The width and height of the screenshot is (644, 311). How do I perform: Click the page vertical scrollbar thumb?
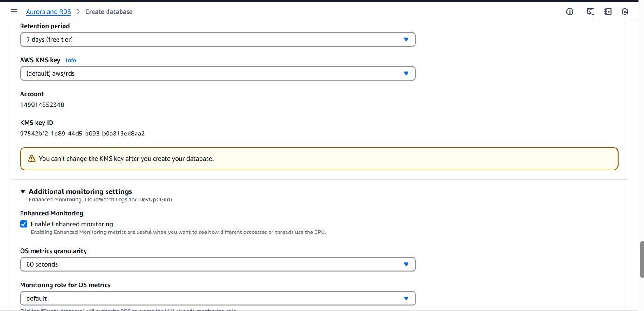pyautogui.click(x=641, y=260)
